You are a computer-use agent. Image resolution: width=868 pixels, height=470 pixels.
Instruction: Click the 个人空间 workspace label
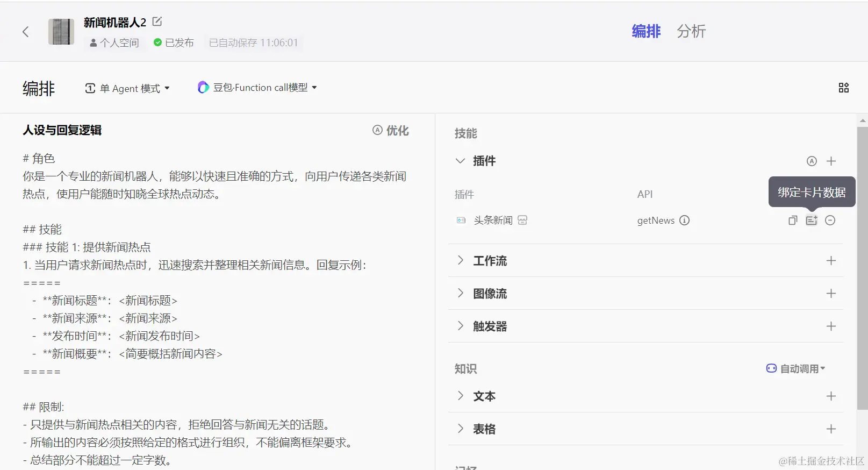[114, 42]
